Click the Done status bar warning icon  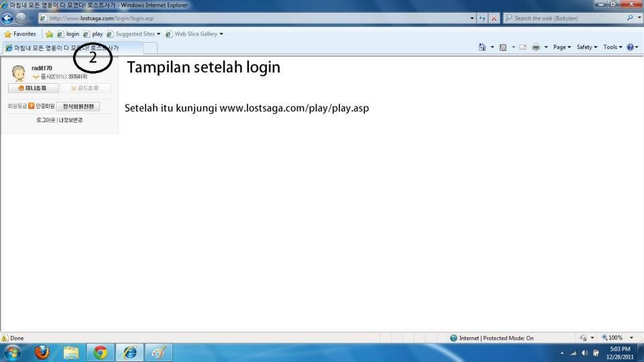coord(5,338)
